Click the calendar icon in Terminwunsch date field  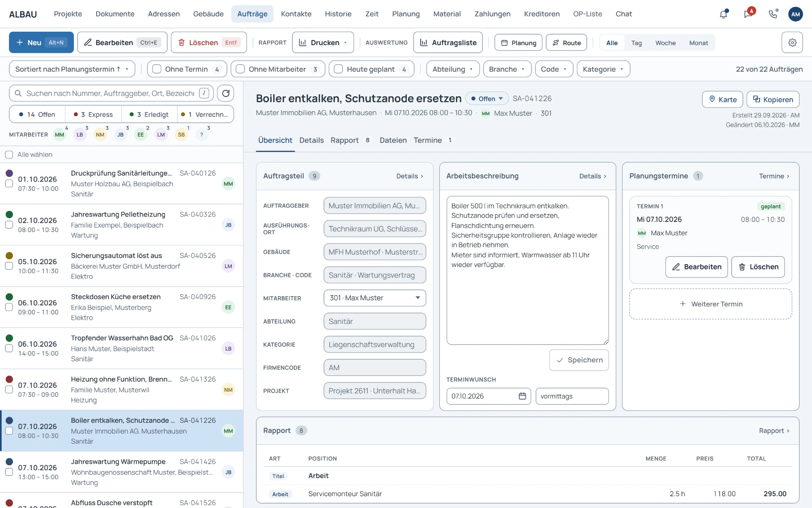coord(523,396)
